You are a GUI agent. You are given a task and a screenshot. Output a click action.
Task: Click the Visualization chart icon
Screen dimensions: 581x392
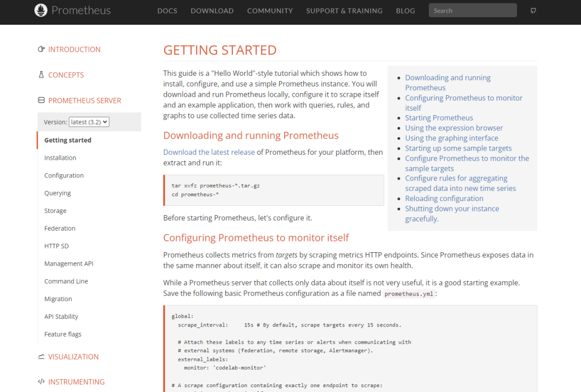pyautogui.click(x=41, y=357)
